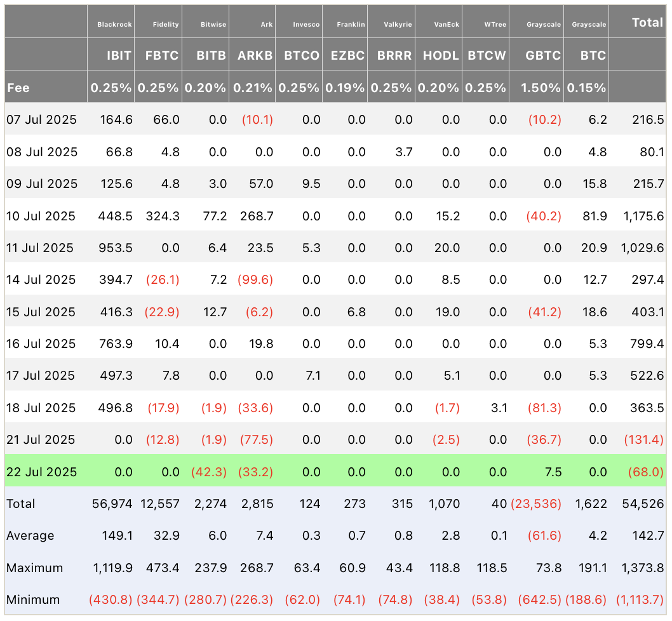Select IBIT maximum value 1,119.9
Image resolution: width=672 pixels, height=621 pixels.
[x=112, y=568]
